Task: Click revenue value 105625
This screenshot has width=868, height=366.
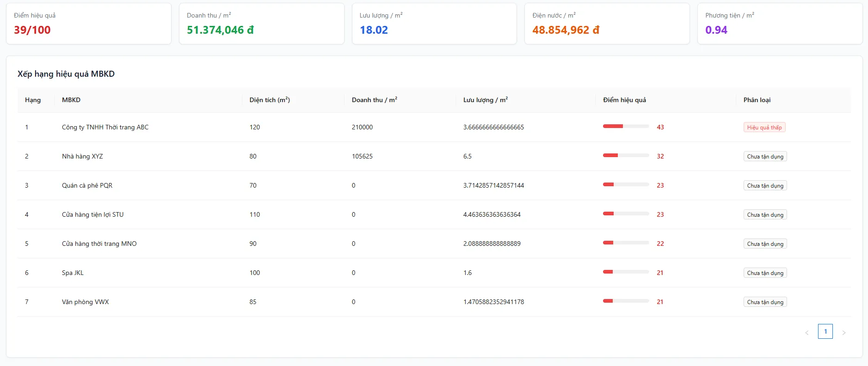Action: pyautogui.click(x=362, y=156)
